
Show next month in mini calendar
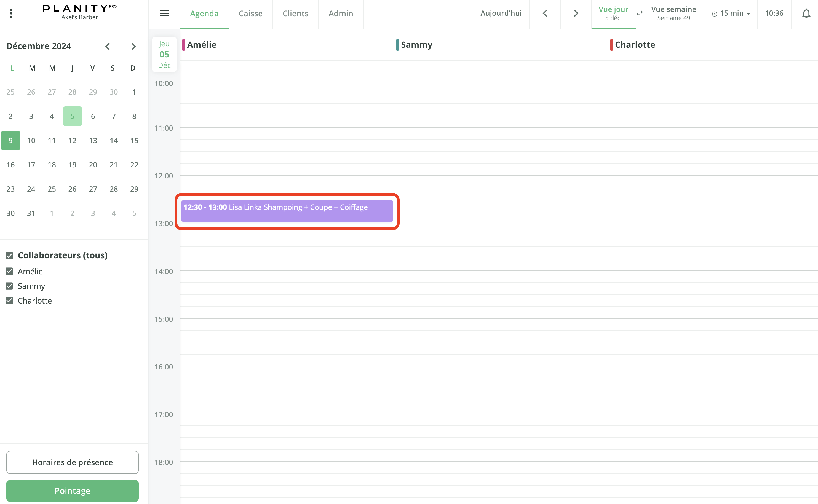pos(133,46)
